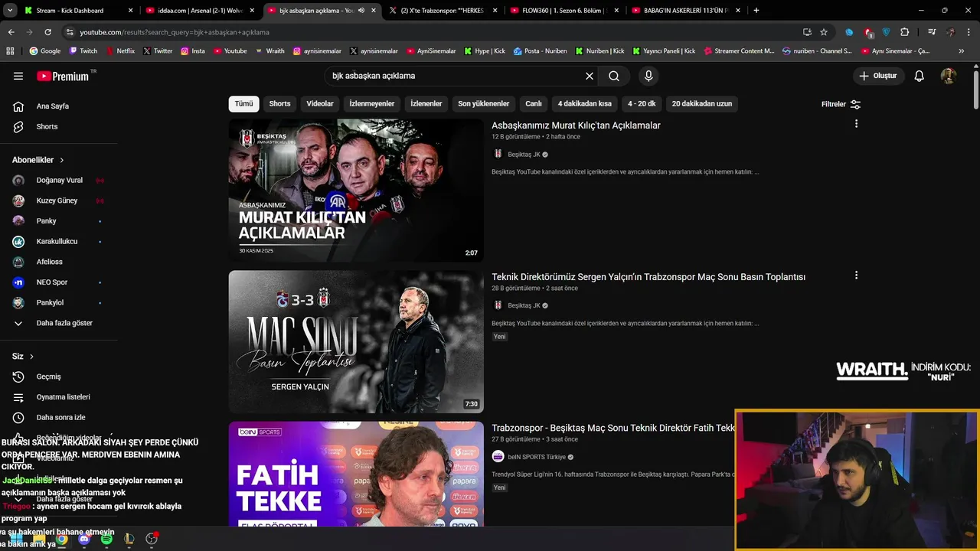Play the Murat Kılıç'tan Açıklamalar thumbnail
The image size is (980, 551).
click(356, 190)
